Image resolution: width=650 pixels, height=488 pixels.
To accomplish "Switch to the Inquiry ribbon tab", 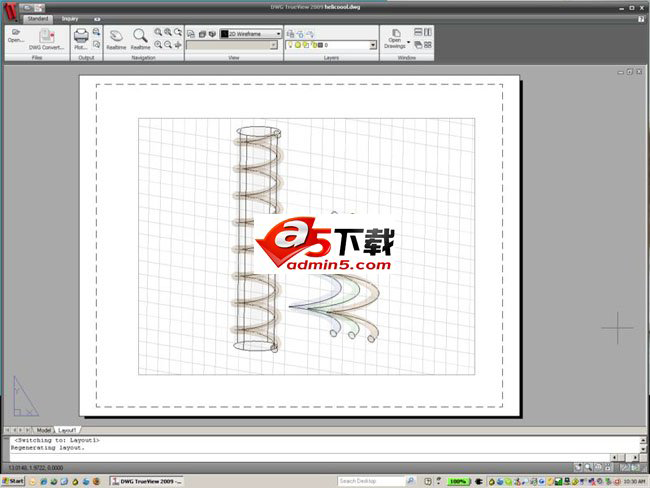I will [x=70, y=18].
